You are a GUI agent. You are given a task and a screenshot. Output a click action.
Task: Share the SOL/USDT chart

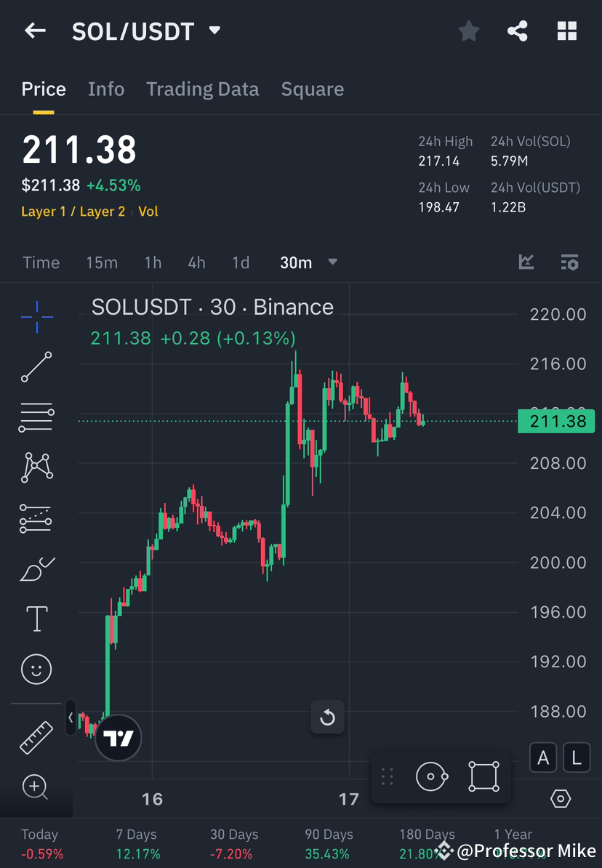(x=518, y=31)
